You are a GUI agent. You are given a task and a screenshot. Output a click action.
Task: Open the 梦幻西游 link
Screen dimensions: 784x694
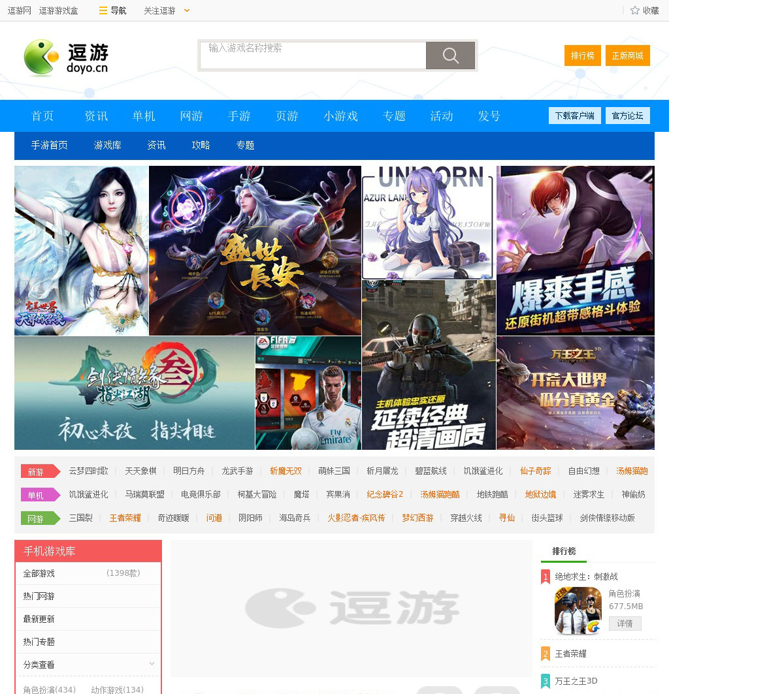[x=417, y=518]
